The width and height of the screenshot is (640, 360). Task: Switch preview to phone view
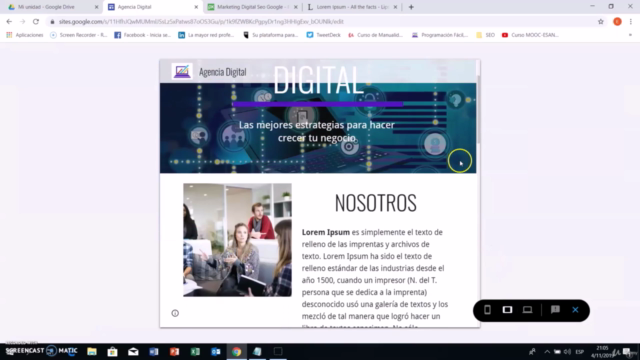tap(487, 310)
